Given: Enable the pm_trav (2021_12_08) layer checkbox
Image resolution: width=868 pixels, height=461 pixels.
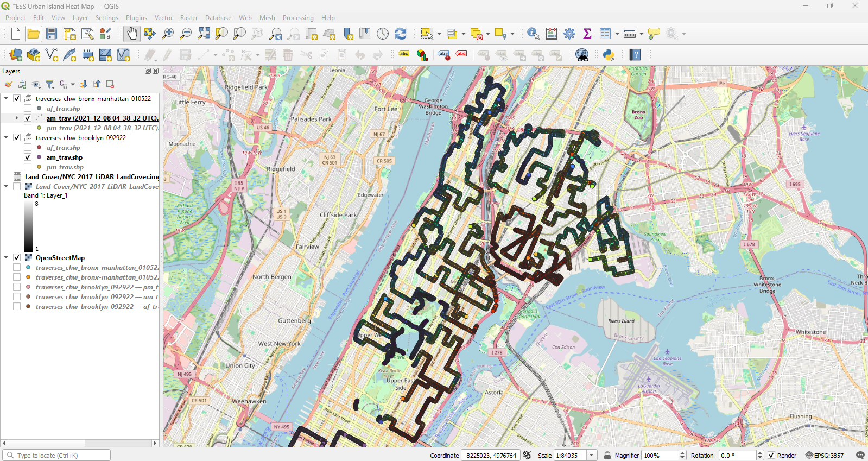Looking at the screenshot, I should point(28,128).
